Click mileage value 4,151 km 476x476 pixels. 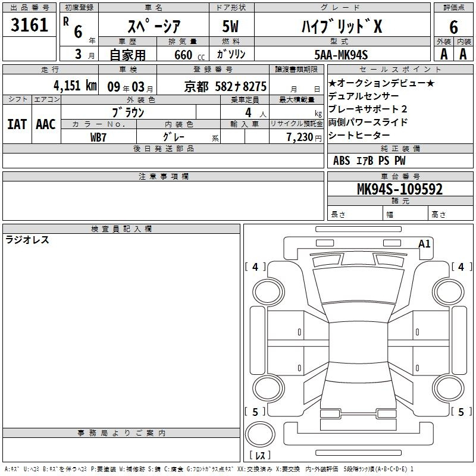(76, 86)
